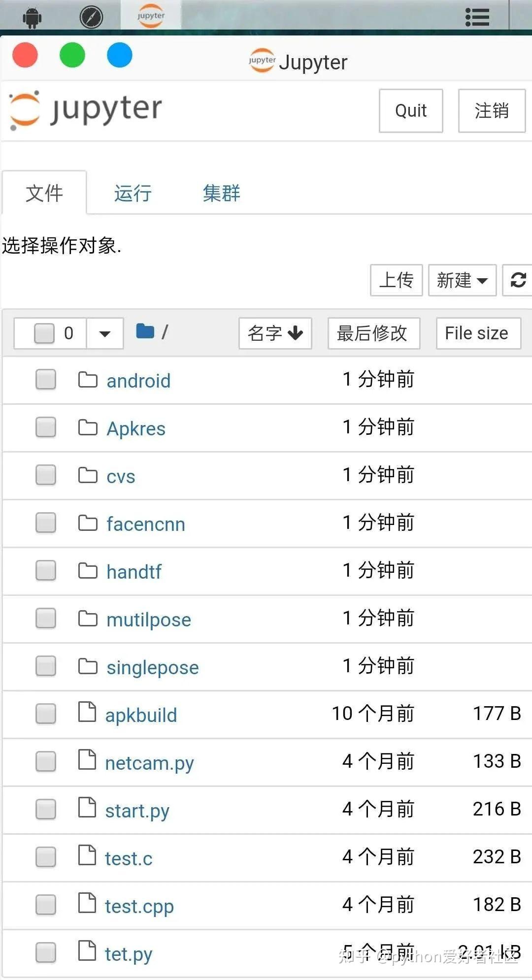Screen dimensions: 532x980
Task: Expand the selection filter dropdown arrow
Action: (x=104, y=333)
